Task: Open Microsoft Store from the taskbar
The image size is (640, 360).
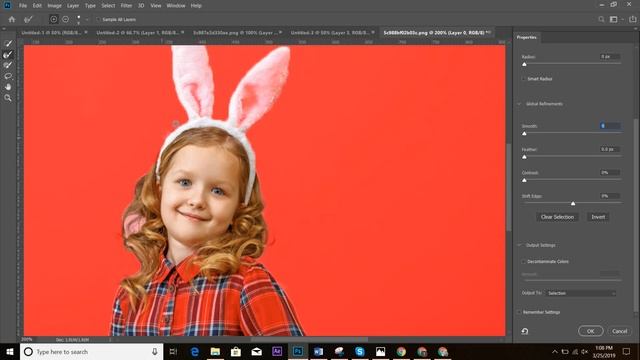Action: 236,351
